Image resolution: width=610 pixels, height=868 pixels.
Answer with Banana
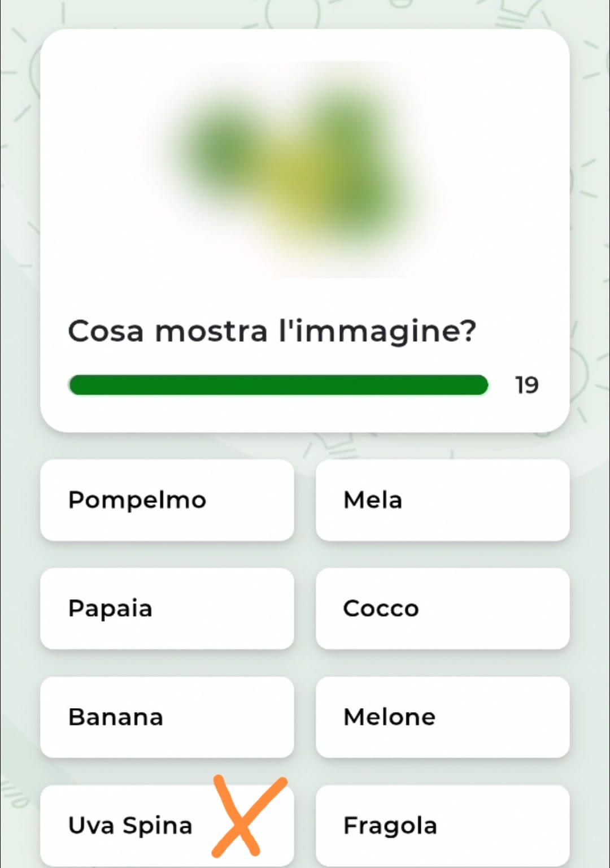point(167,717)
